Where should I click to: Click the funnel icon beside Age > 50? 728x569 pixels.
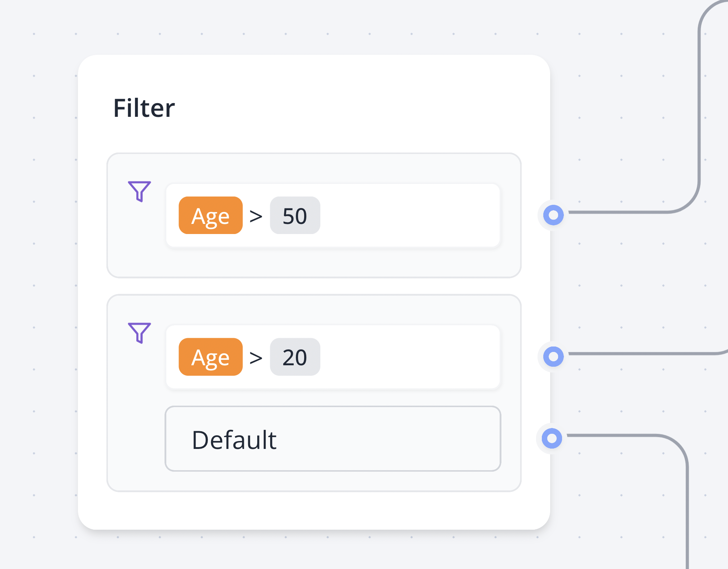pos(139,191)
